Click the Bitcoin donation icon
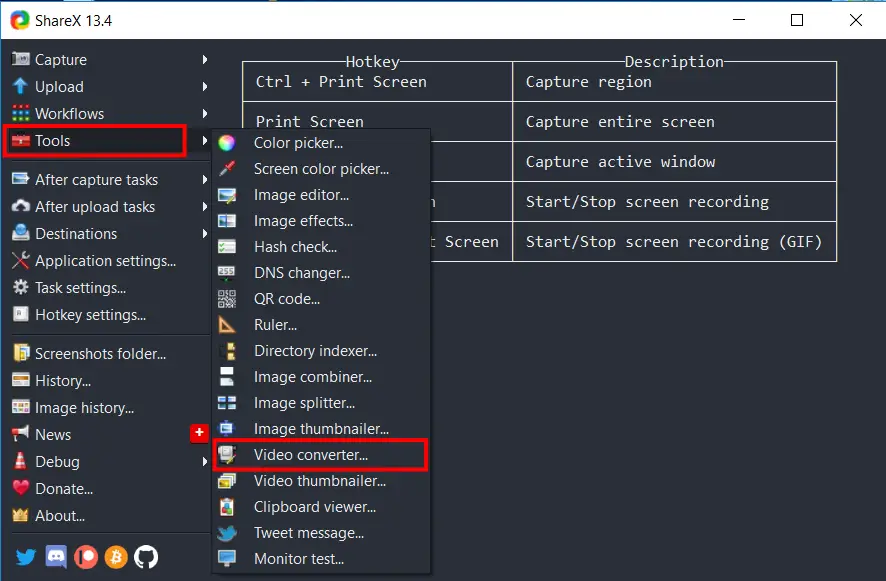Viewport: 886px width, 581px height. pyautogui.click(x=116, y=557)
